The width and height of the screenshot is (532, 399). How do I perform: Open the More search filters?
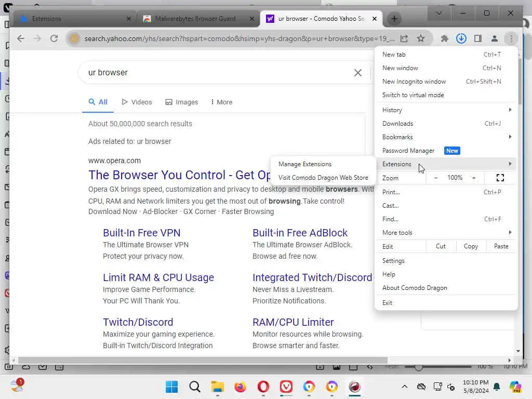[x=221, y=102]
